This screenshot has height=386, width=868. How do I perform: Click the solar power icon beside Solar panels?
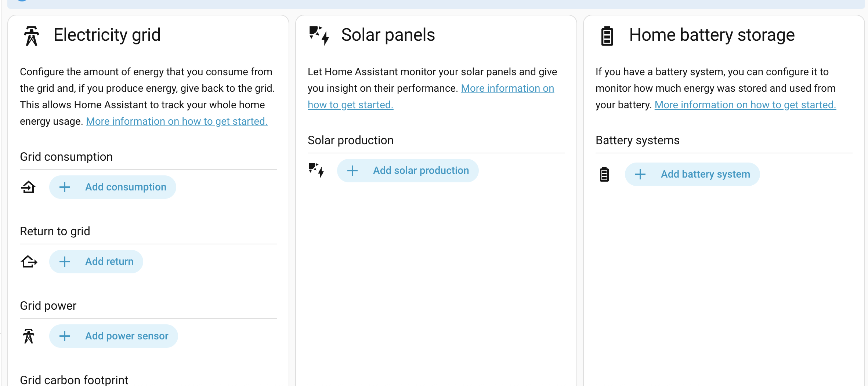[x=319, y=35]
